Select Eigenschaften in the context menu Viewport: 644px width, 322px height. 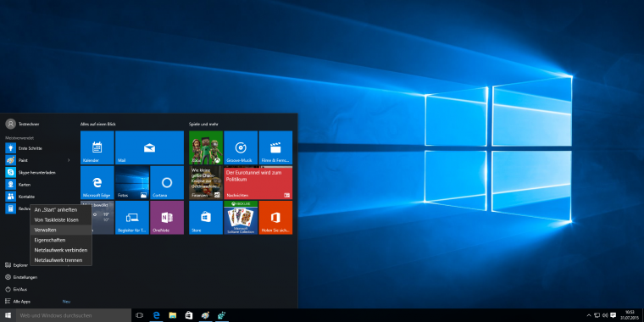[61, 240]
